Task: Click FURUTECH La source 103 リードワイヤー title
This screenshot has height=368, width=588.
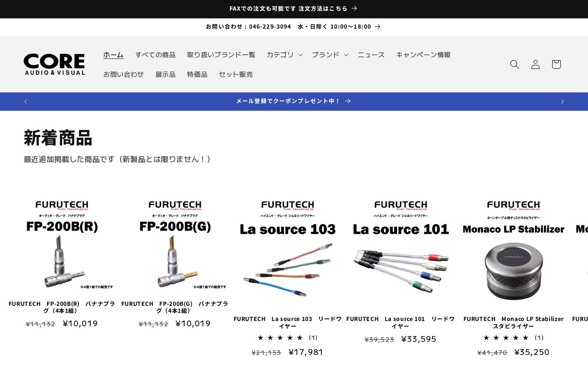Action: click(287, 322)
